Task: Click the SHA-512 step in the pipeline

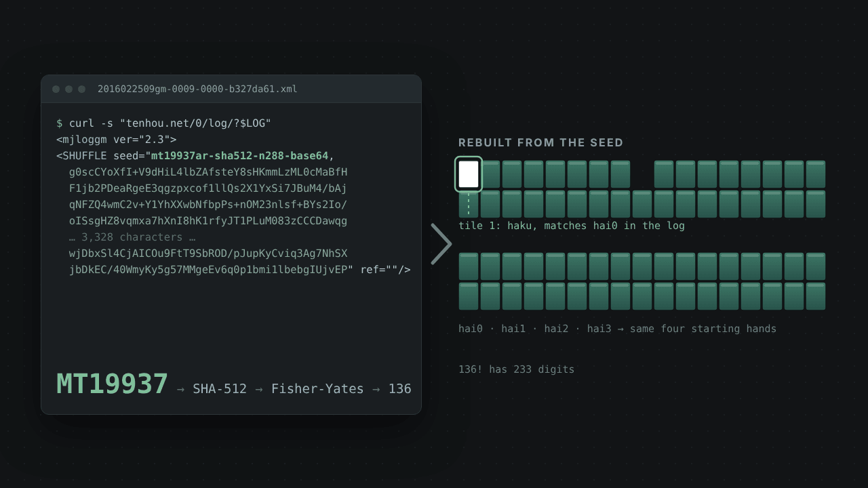Action: coord(220,389)
